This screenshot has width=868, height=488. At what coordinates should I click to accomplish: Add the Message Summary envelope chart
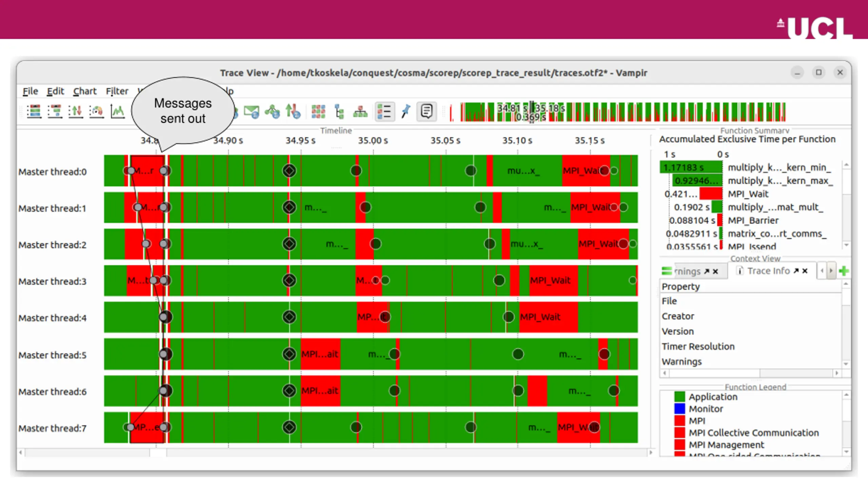252,111
